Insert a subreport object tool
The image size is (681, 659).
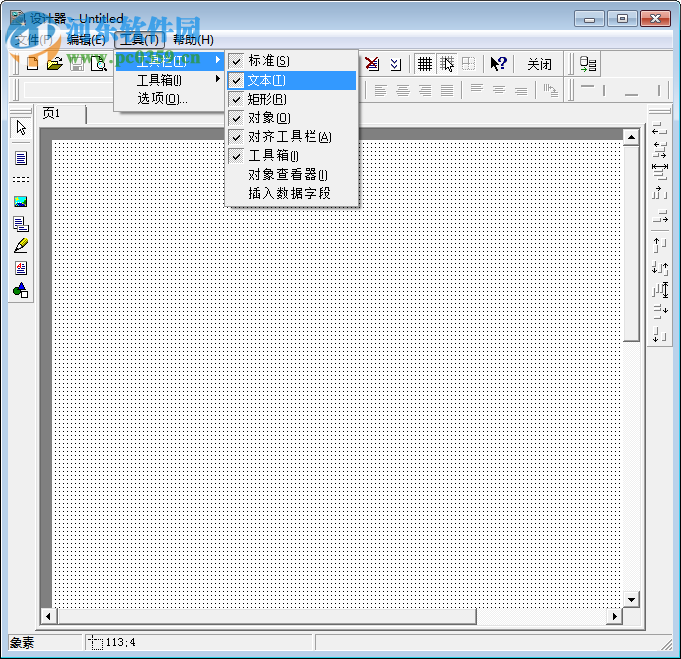click(x=21, y=224)
